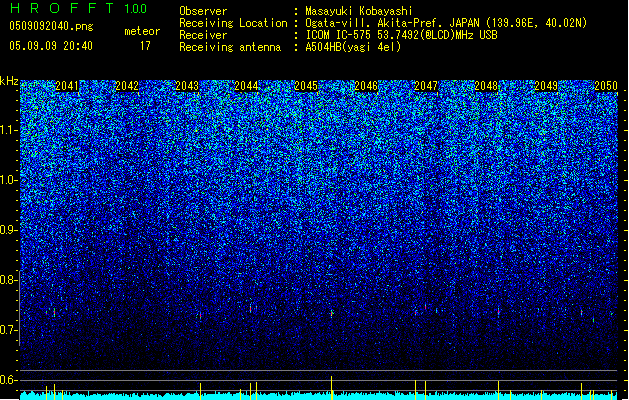This screenshot has width=629, height=400.
Task: Click the 2049 time marker
Action: [x=546, y=86]
